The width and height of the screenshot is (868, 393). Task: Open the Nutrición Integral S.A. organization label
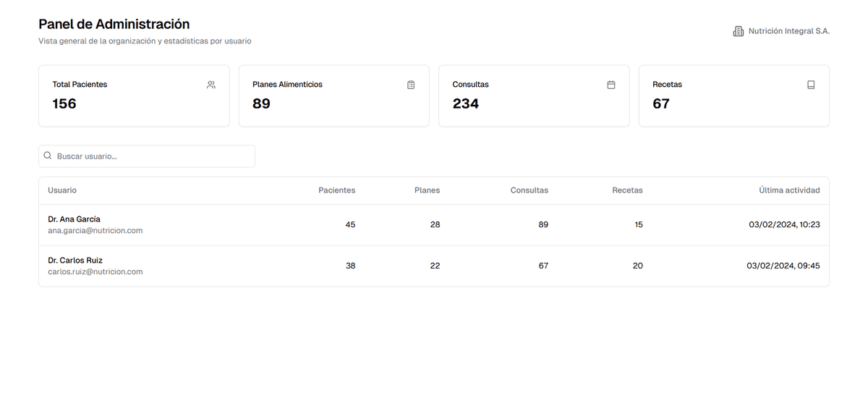(x=788, y=31)
